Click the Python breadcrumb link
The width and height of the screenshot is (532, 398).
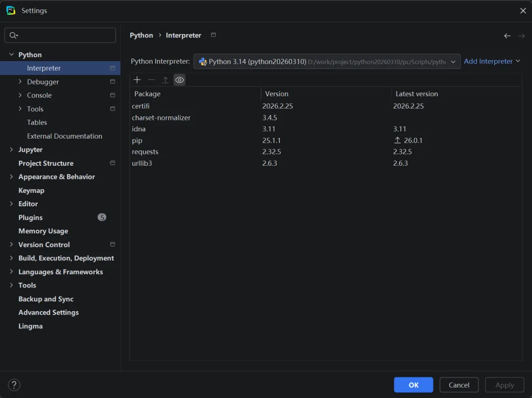(141, 36)
